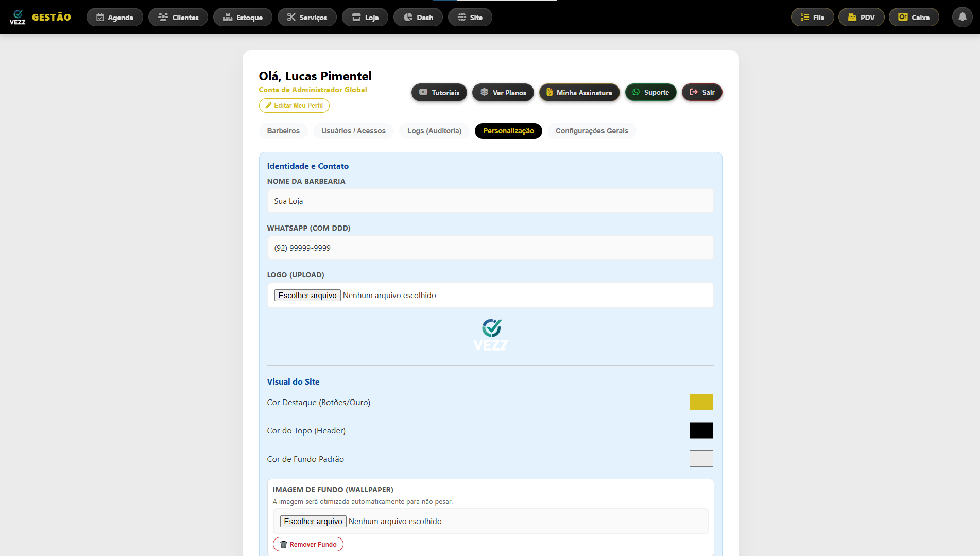Open the Fila queue list

[x=812, y=17]
